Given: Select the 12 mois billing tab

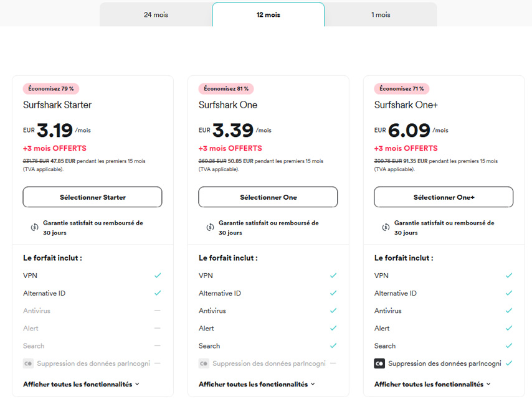Looking at the screenshot, I should coord(268,14).
